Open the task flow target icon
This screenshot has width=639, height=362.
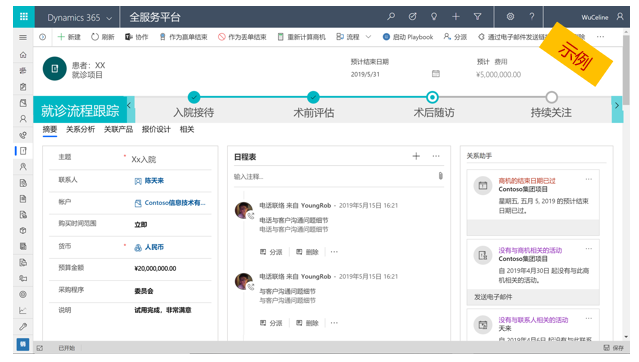412,17
